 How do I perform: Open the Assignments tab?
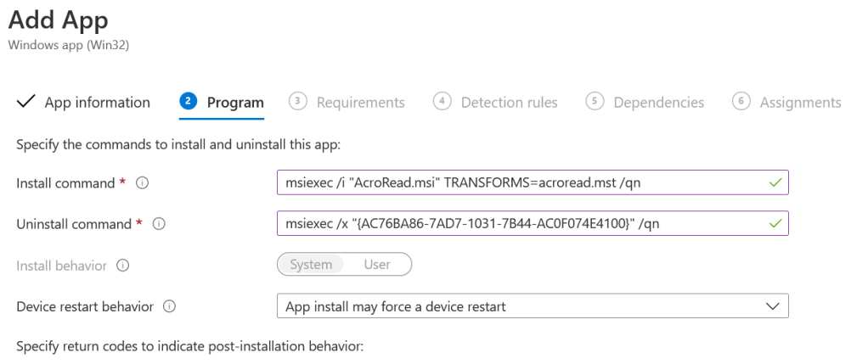(800, 103)
